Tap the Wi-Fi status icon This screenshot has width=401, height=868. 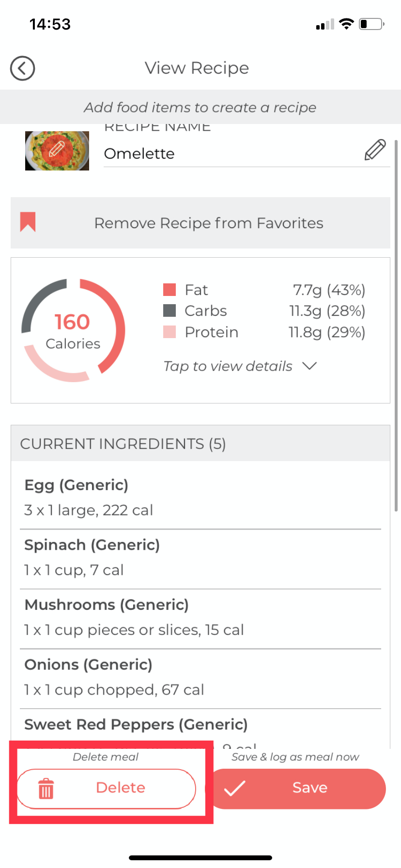(x=346, y=24)
